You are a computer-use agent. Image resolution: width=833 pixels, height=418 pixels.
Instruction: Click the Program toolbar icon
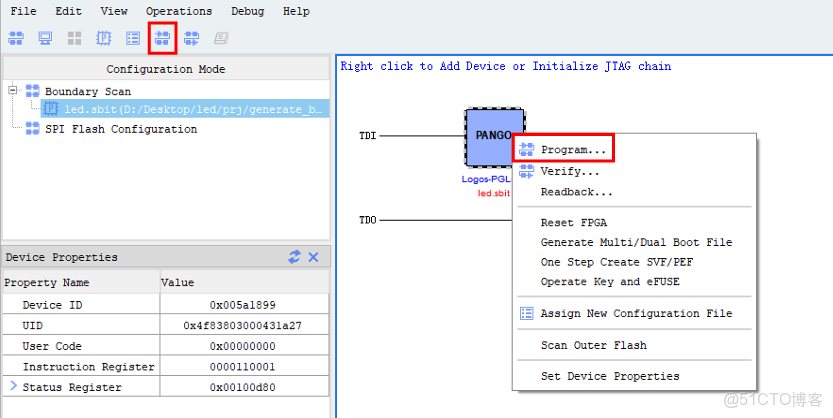162,38
